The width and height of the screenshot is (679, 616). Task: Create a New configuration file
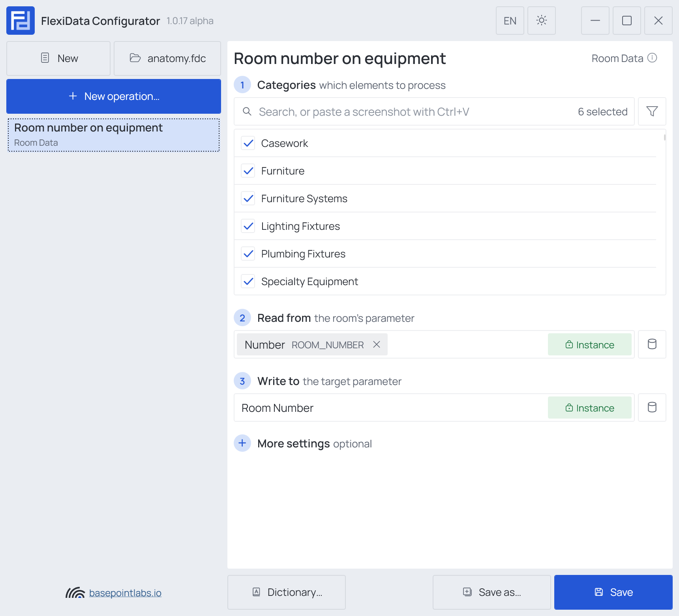(58, 58)
